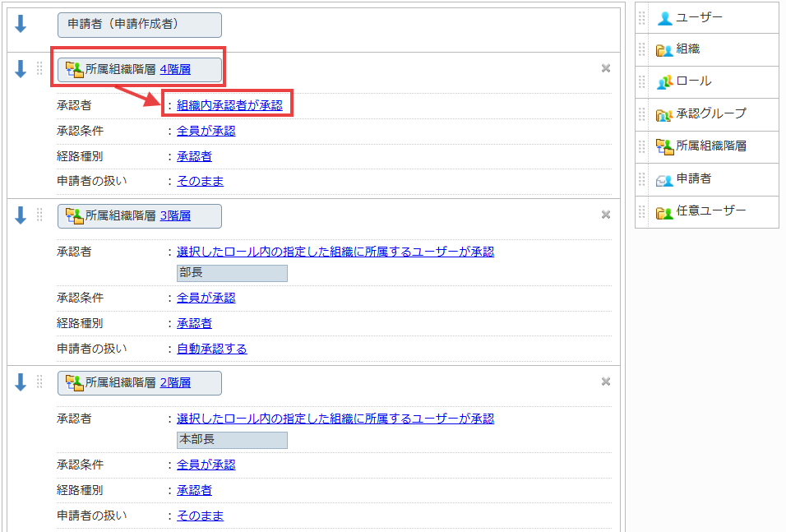Click the drag handle next to 任意ユーザー item
The width and height of the screenshot is (786, 532).
[x=641, y=211]
